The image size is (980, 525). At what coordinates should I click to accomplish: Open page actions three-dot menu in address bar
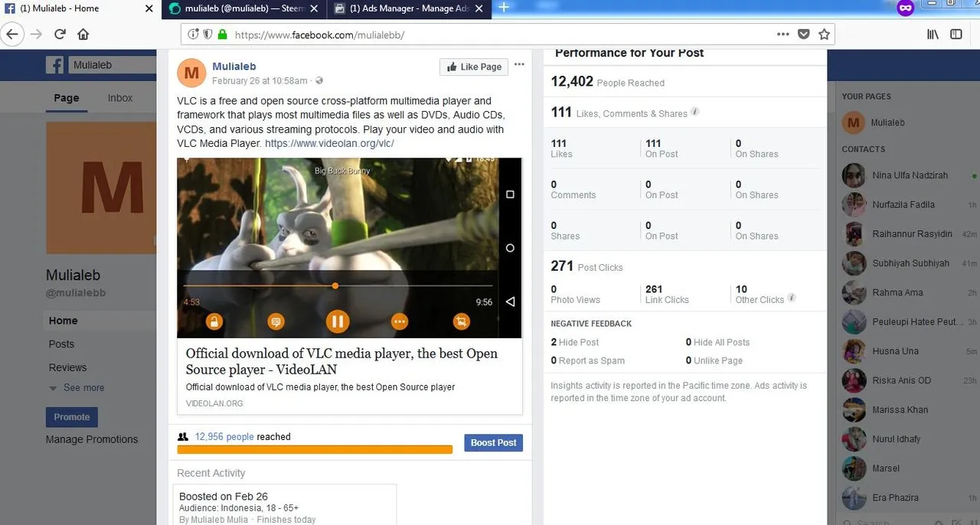(782, 34)
